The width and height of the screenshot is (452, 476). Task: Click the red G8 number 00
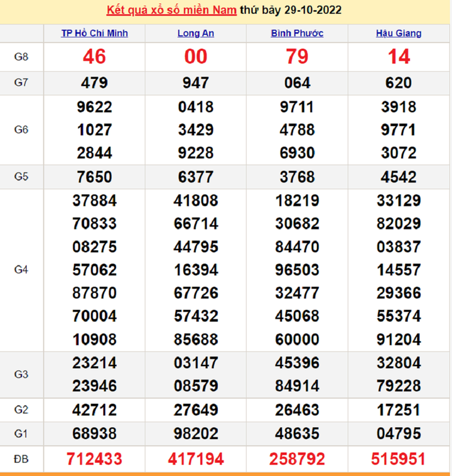[195, 57]
